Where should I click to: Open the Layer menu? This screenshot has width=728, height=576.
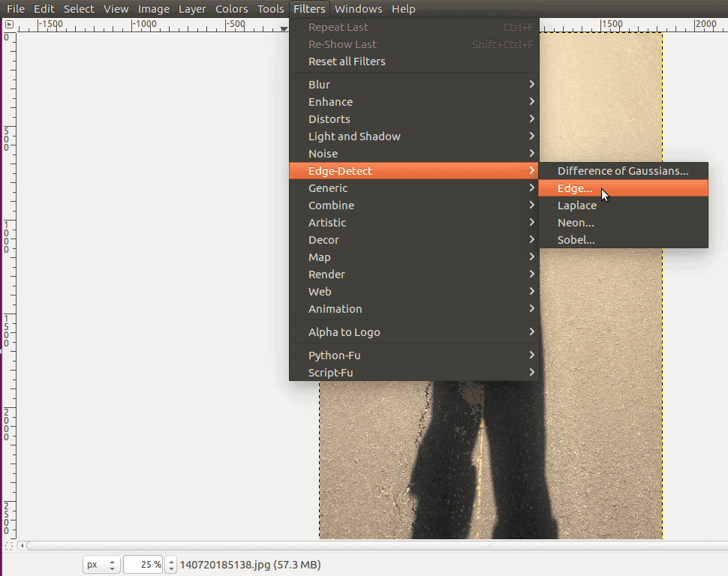(x=192, y=9)
